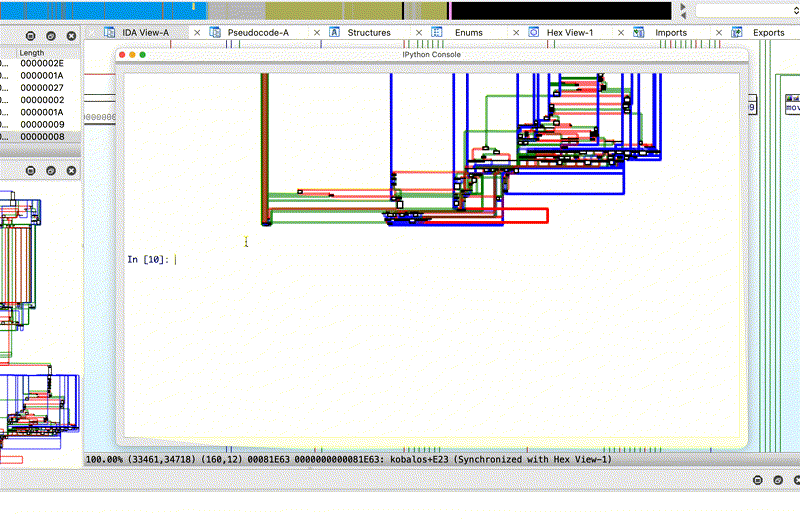Float the graph overview panel using middle icon
The image size is (800, 519).
point(51,171)
